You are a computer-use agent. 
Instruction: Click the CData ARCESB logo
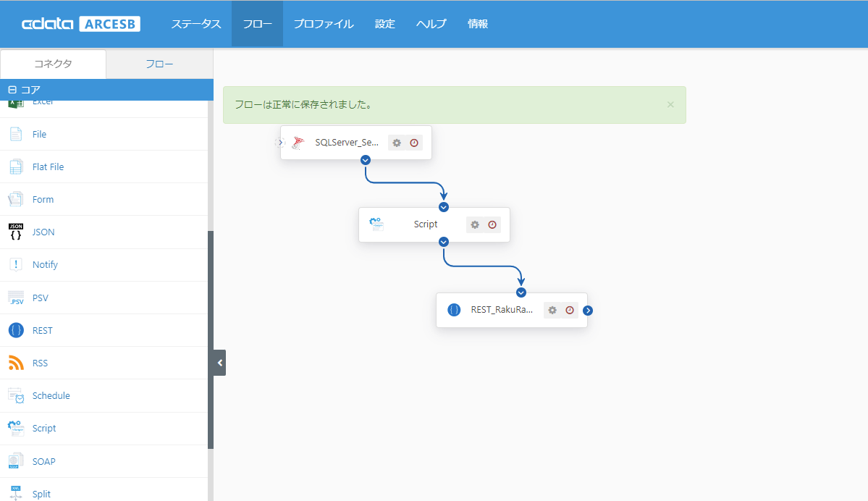(81, 24)
